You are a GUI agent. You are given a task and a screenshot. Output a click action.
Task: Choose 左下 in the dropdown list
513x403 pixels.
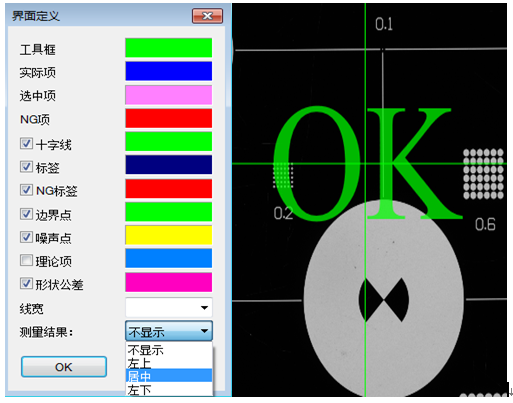(169, 389)
